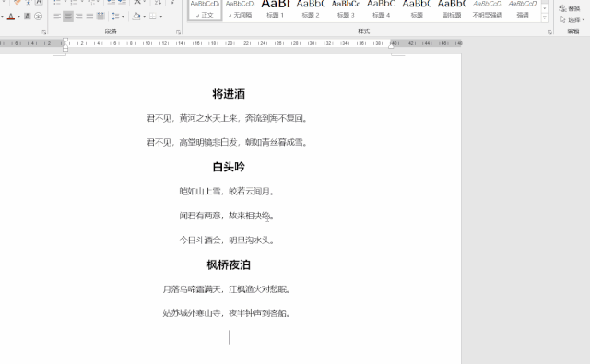Click the line 闻君有两意
Image resolution: width=590 pixels, height=364 pixels.
pos(227,216)
